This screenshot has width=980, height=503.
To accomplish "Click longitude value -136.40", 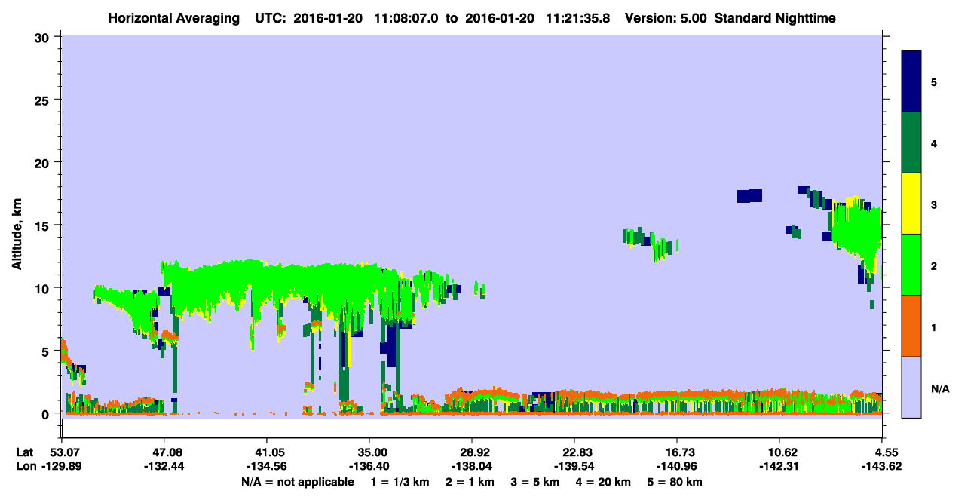I will [369, 466].
